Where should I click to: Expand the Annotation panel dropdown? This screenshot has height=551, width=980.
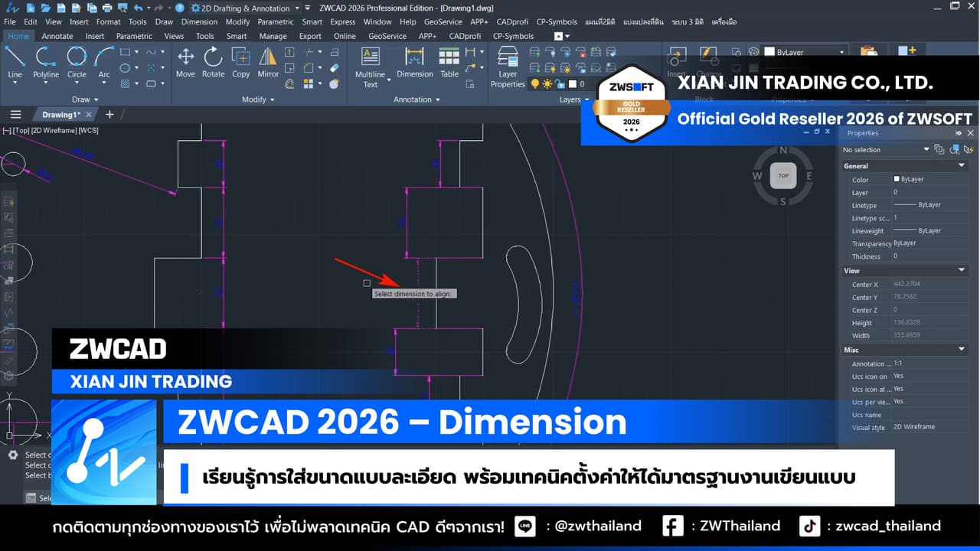417,99
